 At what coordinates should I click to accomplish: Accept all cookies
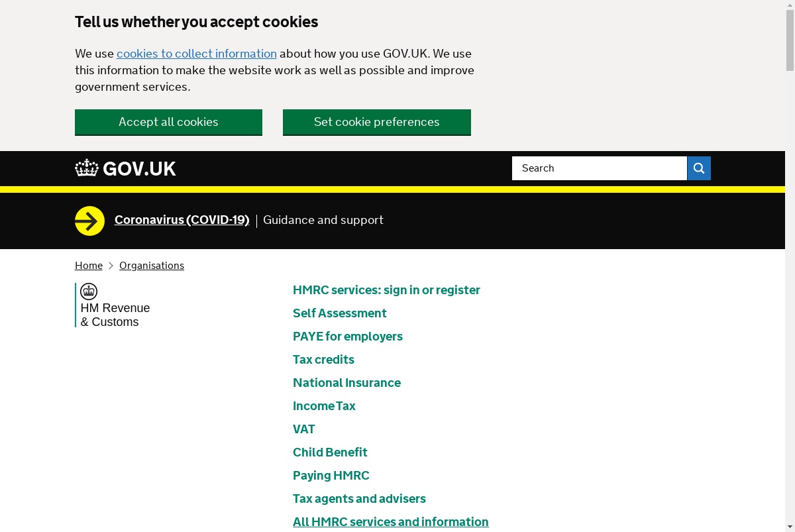(168, 122)
